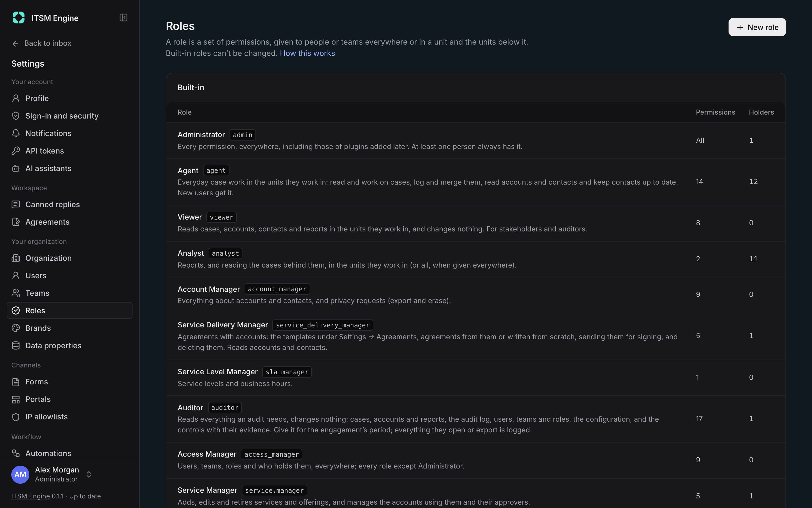Click the Auditor permissions count 17
Viewport: 812px width, 508px height.
pos(699,419)
